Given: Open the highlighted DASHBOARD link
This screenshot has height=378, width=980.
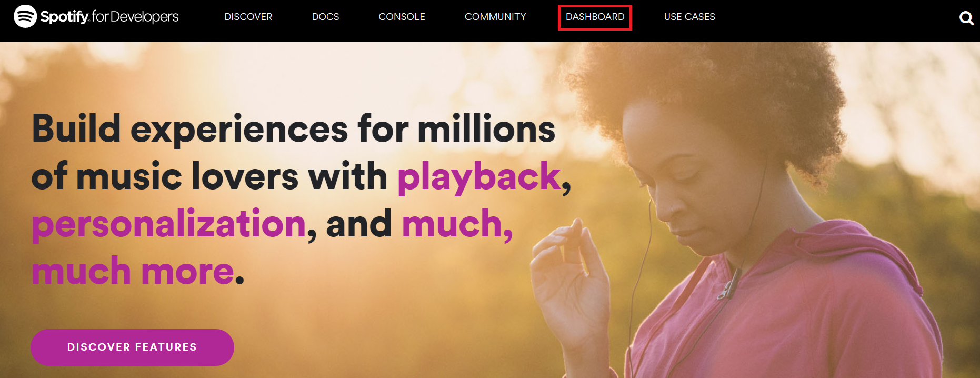Looking at the screenshot, I should coord(595,17).
